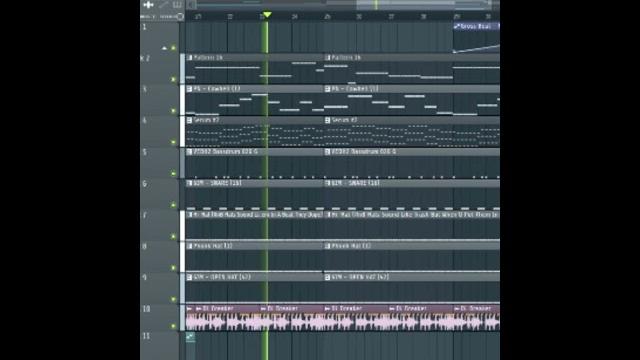Mute track 4 with its green light
This screenshot has width=640, height=360.
tap(173, 142)
